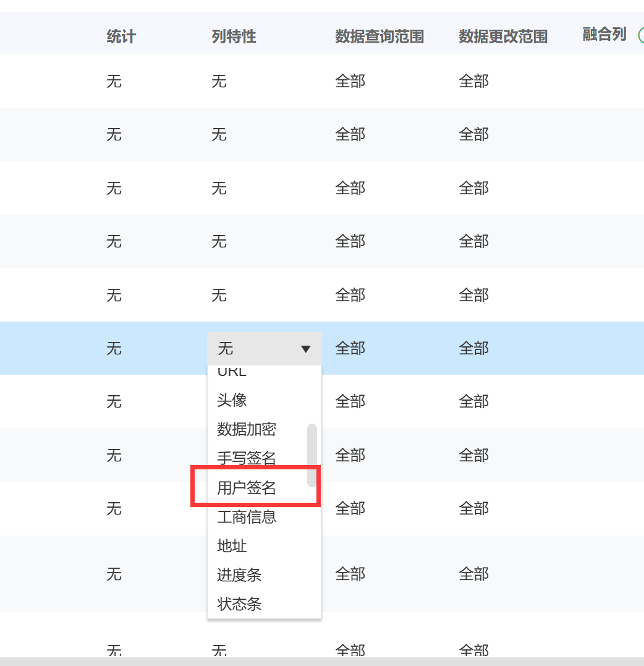Select 用户签名 from the dropdown list
This screenshot has width=644, height=666.
pyautogui.click(x=247, y=488)
